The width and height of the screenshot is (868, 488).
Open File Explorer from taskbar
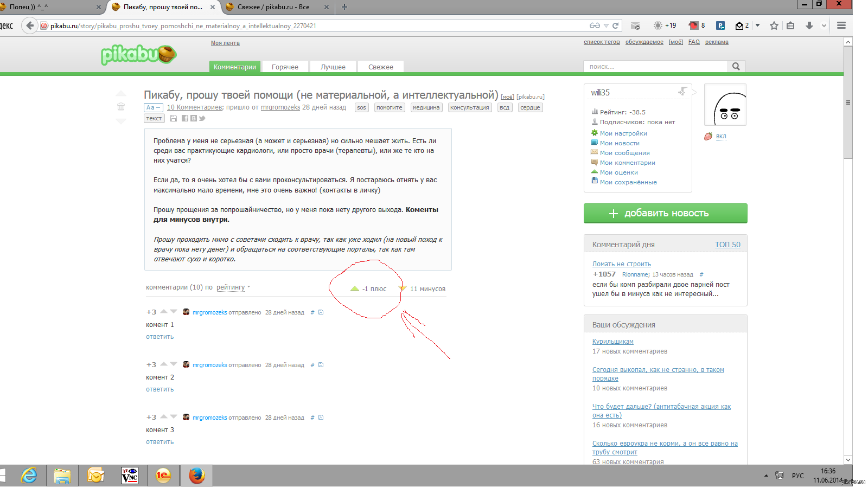62,476
